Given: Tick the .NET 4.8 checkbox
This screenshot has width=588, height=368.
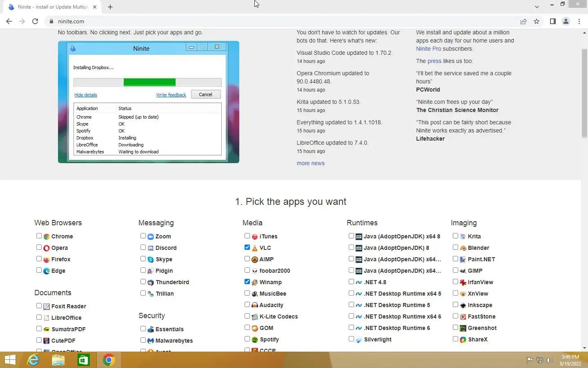Looking at the screenshot, I should tap(351, 282).
